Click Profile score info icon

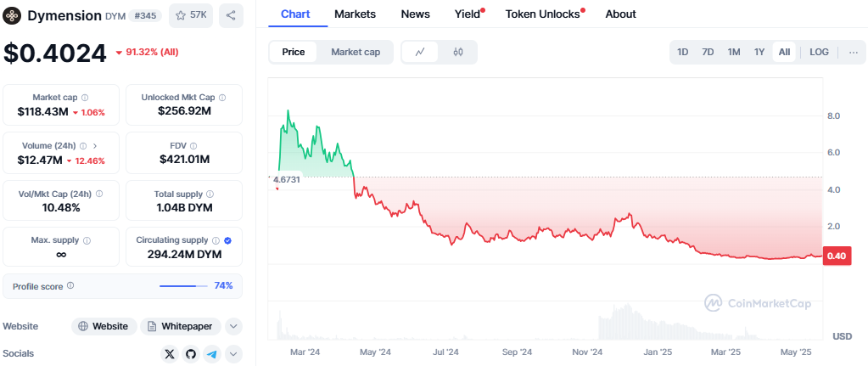[70, 285]
